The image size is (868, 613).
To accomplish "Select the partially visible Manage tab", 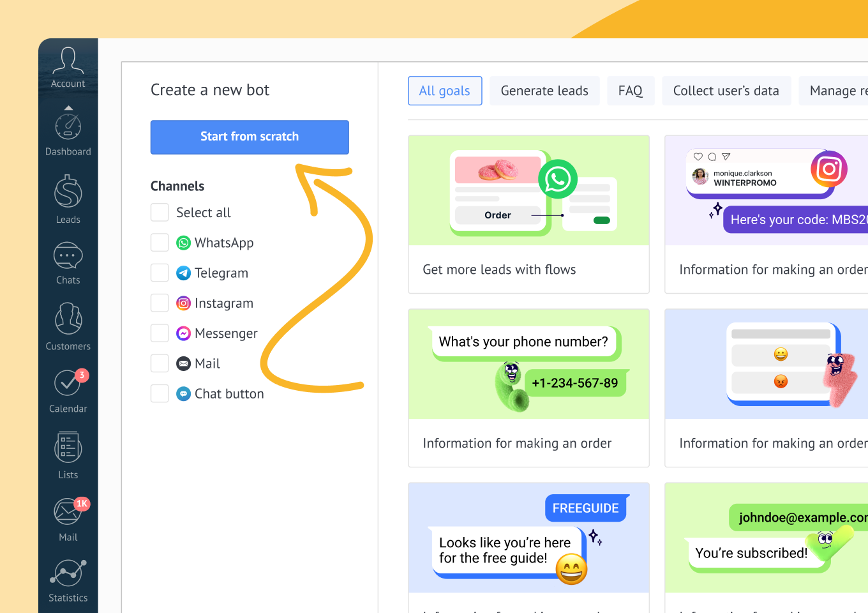I will coord(834,91).
